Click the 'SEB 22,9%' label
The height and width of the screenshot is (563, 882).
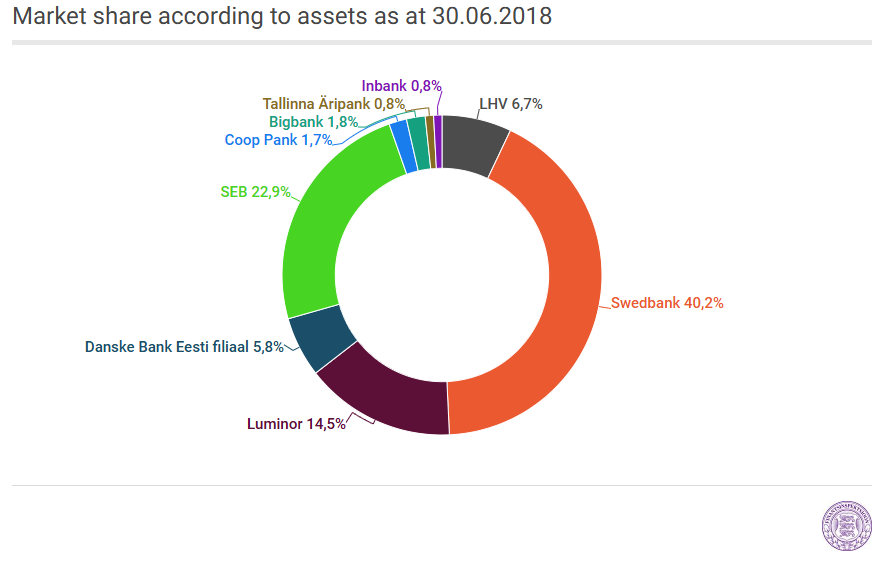pos(255,192)
